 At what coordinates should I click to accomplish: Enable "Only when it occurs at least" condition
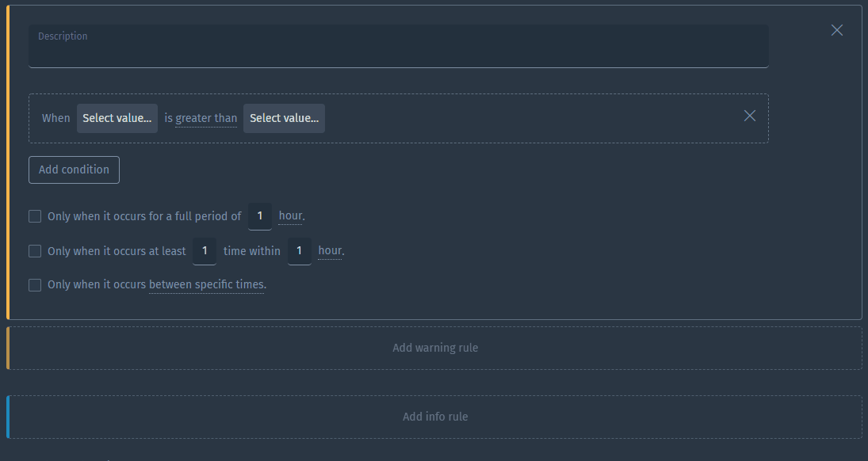[x=35, y=250]
